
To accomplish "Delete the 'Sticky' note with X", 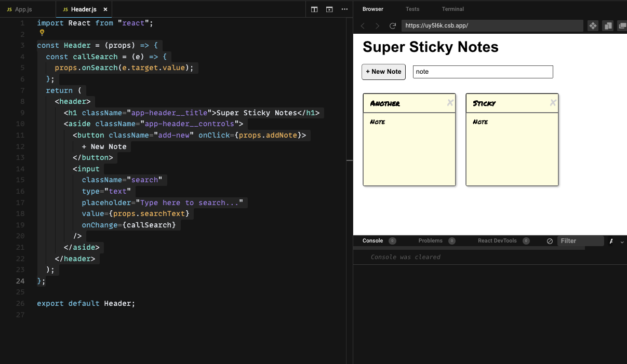I will pos(553,103).
